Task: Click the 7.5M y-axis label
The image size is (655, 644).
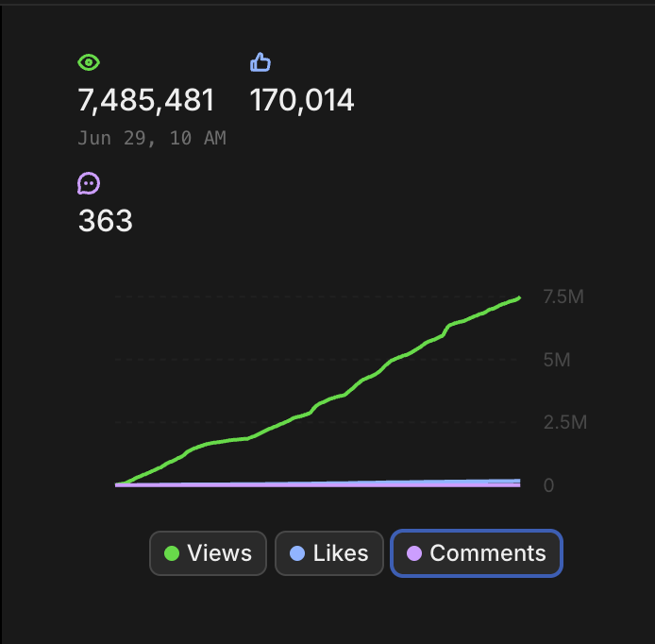Action: pyautogui.click(x=563, y=297)
